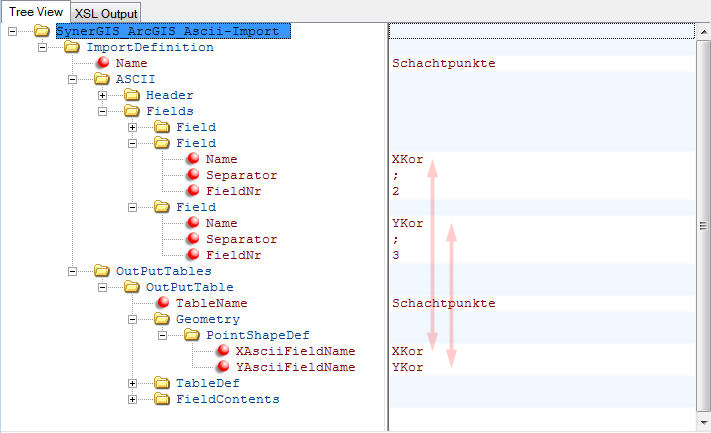
Task: Switch to the Tree View tab
Action: pos(36,12)
